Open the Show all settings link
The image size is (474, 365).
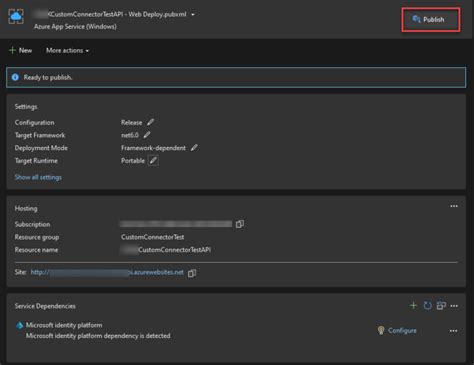coord(38,177)
